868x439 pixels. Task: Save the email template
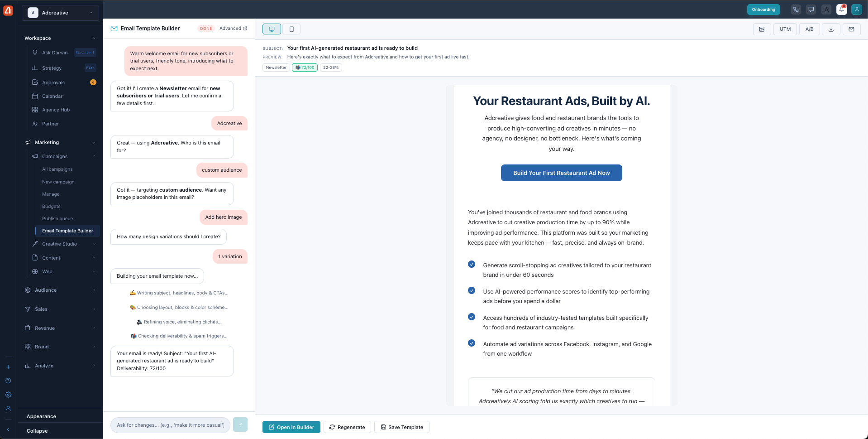point(402,427)
